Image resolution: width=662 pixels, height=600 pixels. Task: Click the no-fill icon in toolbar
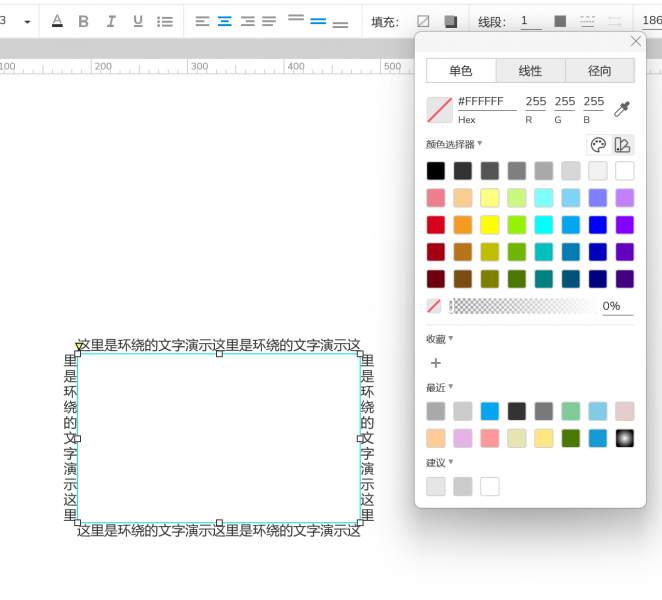click(423, 21)
